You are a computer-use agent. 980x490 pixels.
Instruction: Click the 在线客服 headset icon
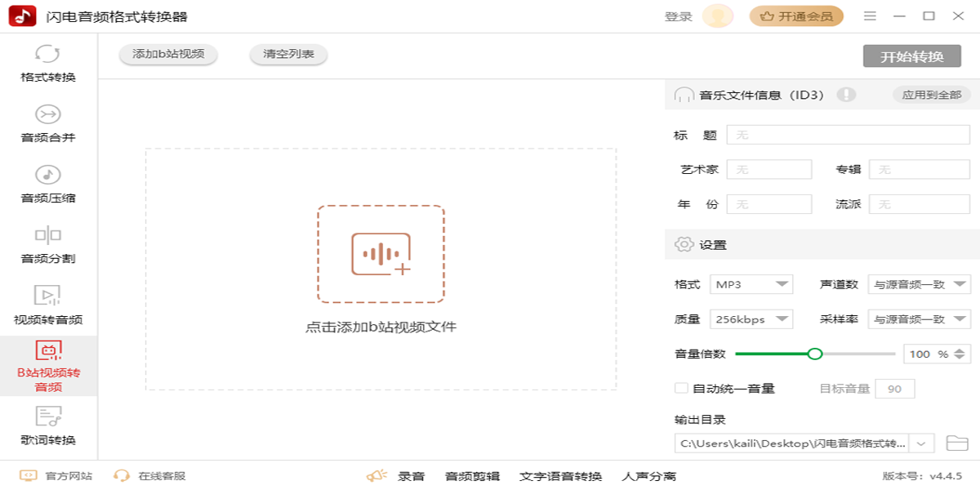click(122, 475)
